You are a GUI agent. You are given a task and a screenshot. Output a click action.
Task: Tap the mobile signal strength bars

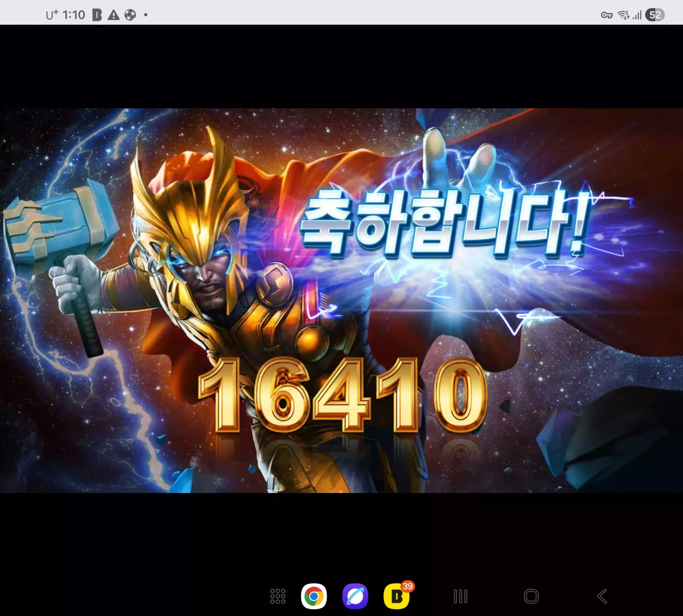[637, 15]
